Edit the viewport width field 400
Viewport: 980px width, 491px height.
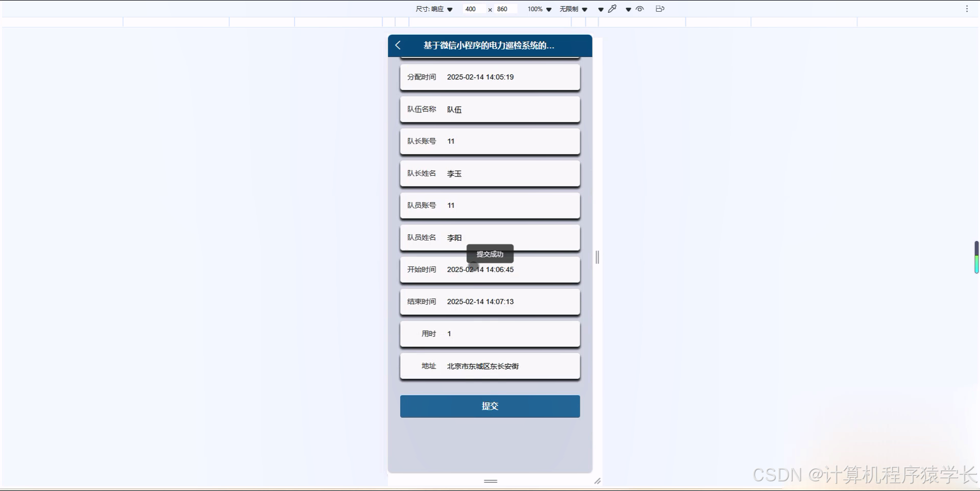[x=474, y=9]
